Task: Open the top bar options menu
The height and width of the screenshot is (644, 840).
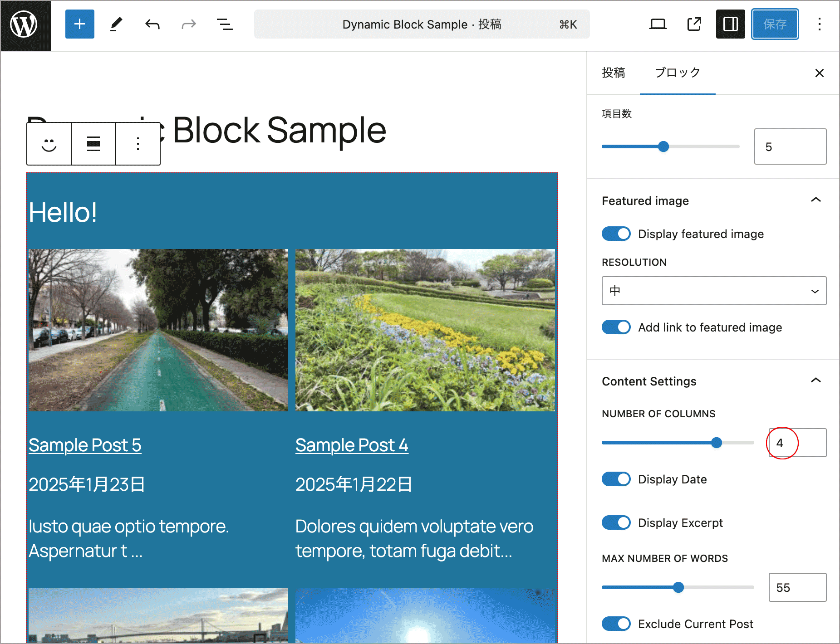Action: coord(820,24)
